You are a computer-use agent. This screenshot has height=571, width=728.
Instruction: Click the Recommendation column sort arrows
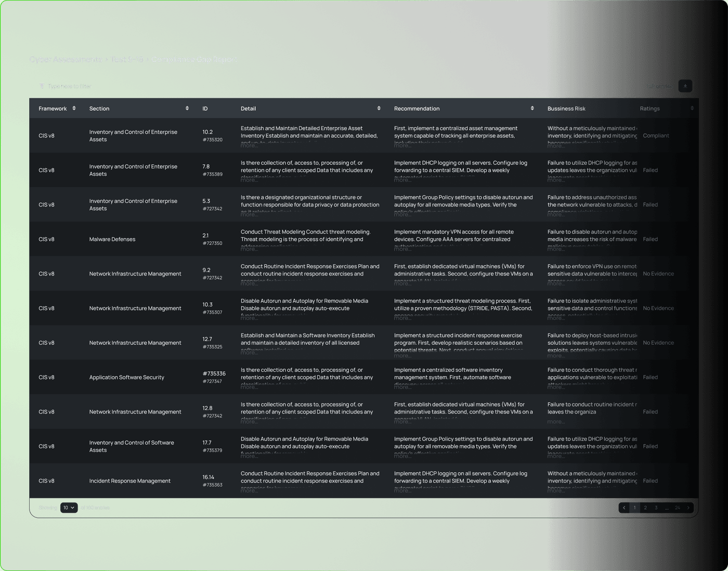click(532, 108)
